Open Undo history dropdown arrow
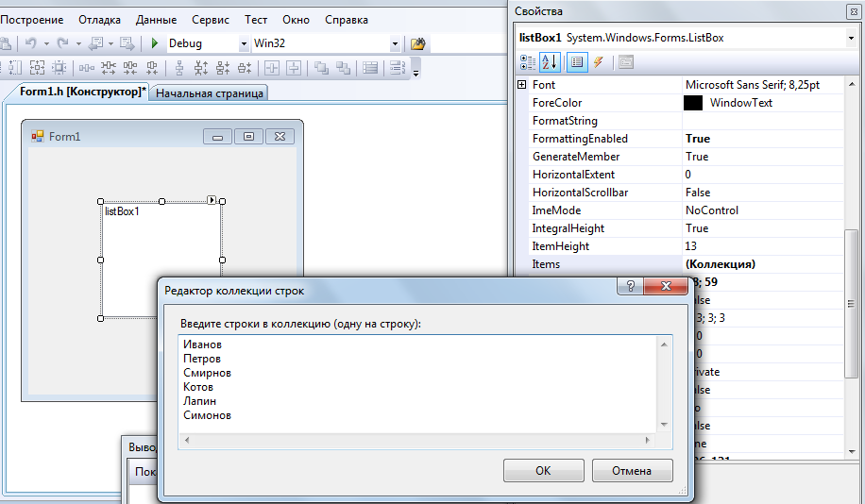Viewport: 865px width, 504px height. (46, 43)
